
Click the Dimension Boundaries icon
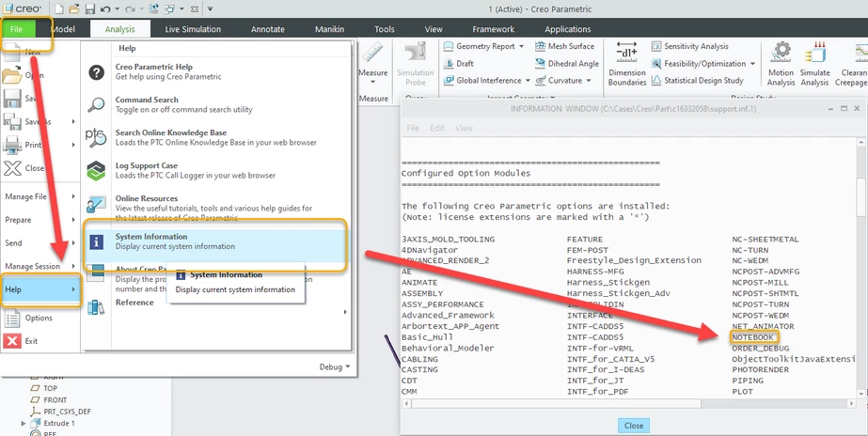point(627,54)
